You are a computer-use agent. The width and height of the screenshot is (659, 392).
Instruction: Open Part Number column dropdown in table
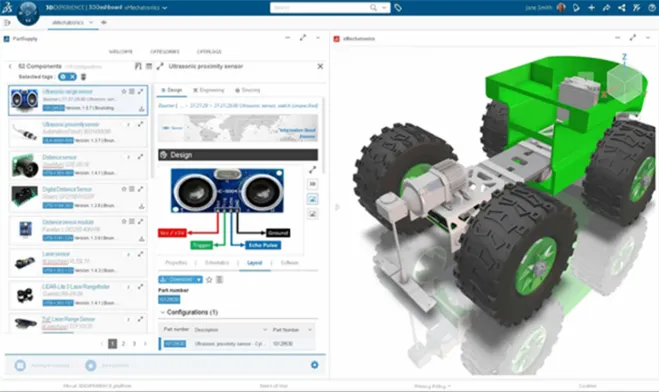(x=310, y=330)
